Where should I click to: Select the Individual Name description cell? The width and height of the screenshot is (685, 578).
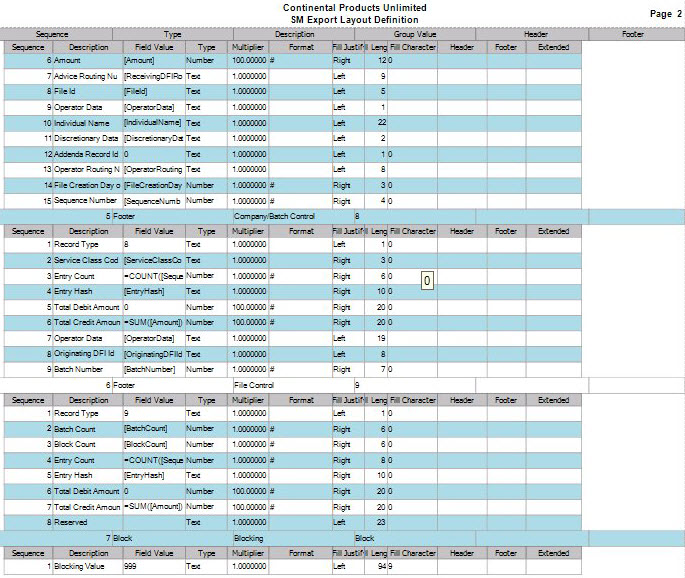pyautogui.click(x=87, y=122)
